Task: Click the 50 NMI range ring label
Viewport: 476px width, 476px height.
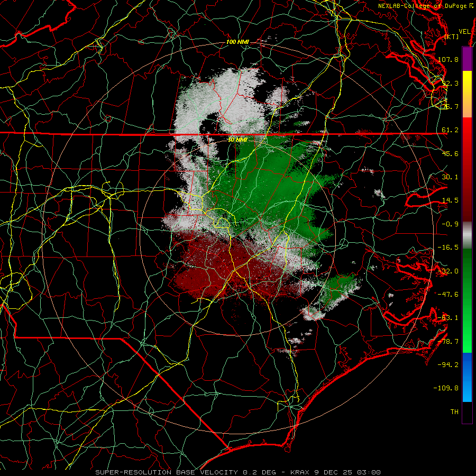Action: (237, 140)
